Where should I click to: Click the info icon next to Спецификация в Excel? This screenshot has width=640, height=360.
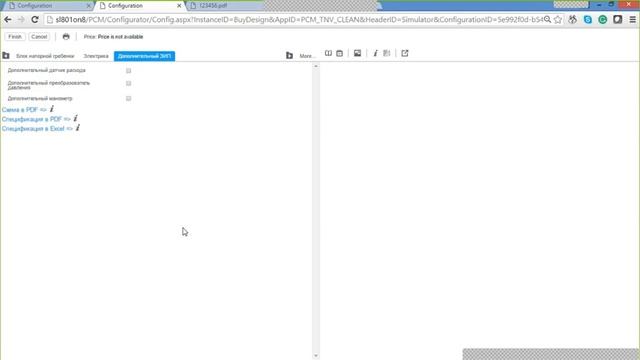(x=78, y=128)
